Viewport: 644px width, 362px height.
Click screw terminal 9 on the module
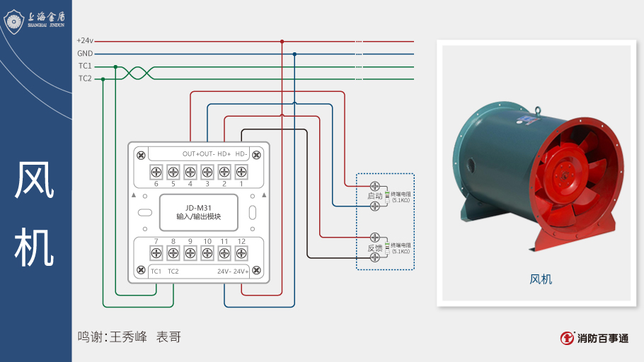(x=190, y=252)
